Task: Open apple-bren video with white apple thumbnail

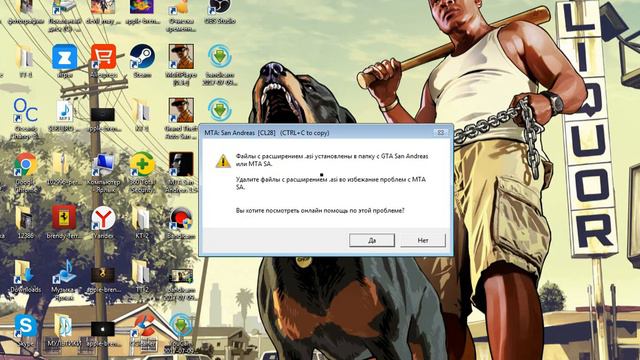Action: click(102, 329)
